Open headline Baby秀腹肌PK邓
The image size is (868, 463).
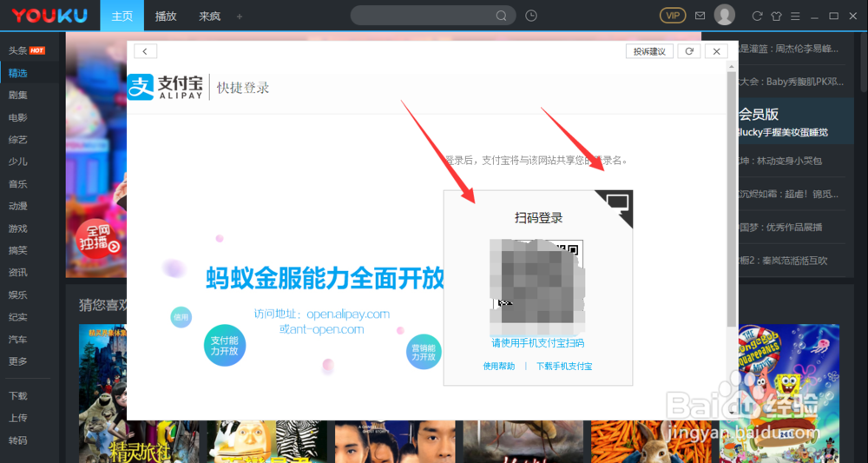pyautogui.click(x=790, y=82)
